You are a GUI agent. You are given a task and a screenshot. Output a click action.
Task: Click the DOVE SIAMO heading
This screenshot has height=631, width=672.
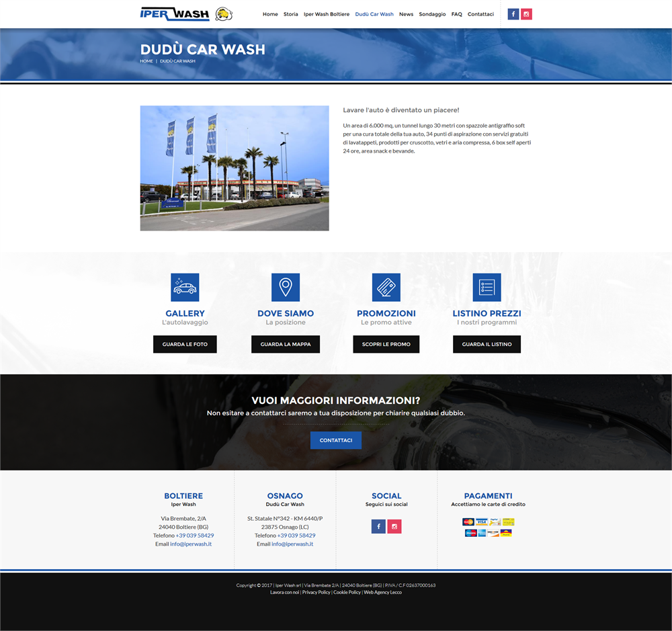click(x=286, y=313)
